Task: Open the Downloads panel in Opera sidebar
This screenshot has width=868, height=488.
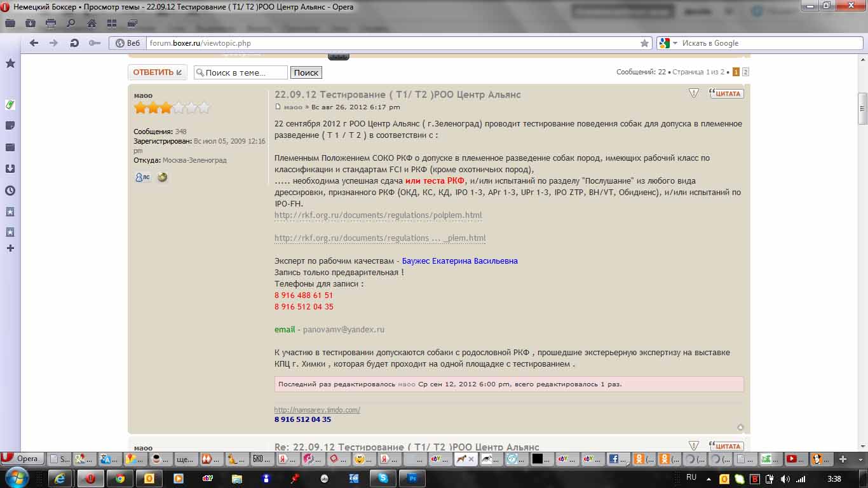Action: [x=10, y=169]
